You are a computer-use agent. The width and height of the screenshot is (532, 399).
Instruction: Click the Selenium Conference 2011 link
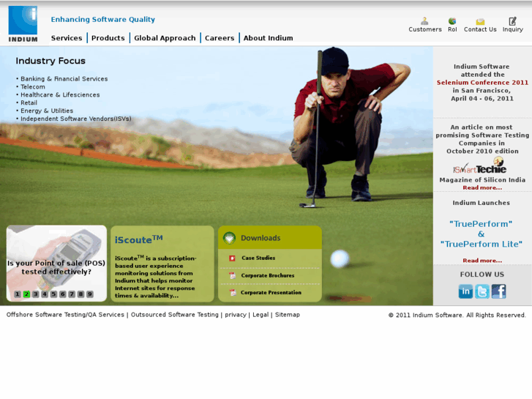pyautogui.click(x=482, y=83)
